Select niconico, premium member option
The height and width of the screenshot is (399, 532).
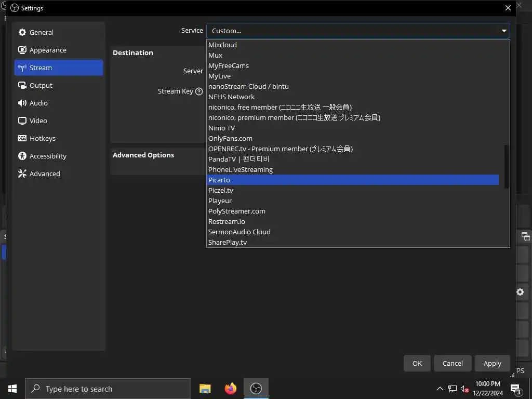click(x=353, y=118)
